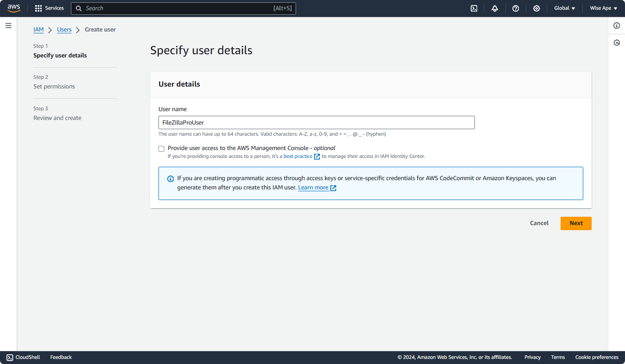The height and width of the screenshot is (364, 625).
Task: Enable AWS Management Console access checkbox
Action: (161, 149)
